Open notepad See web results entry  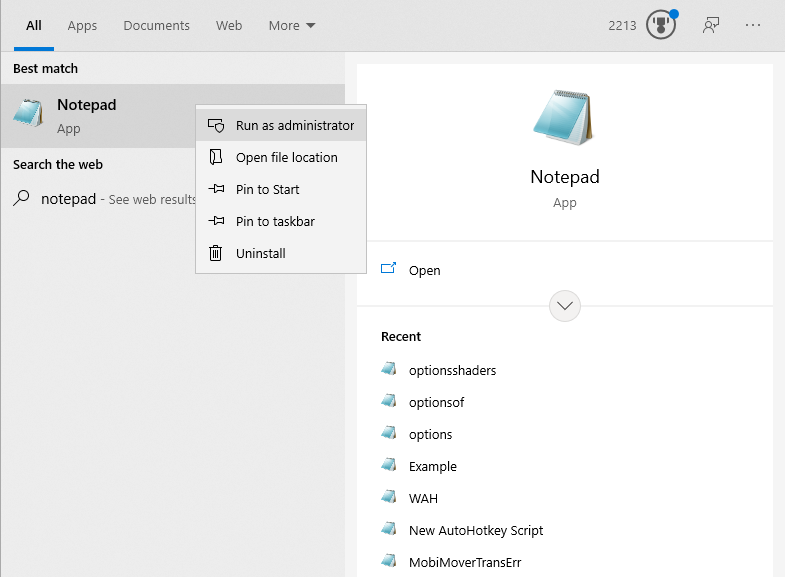104,199
